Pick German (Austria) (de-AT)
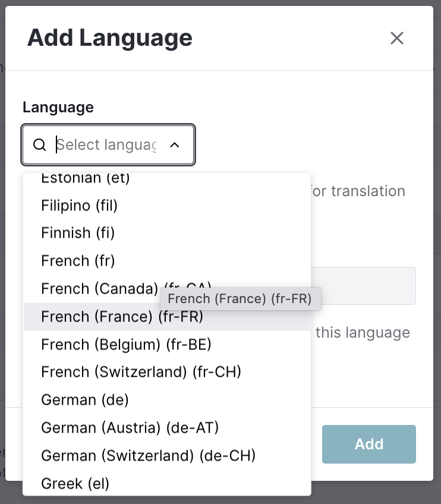441x504 pixels. 167,428
